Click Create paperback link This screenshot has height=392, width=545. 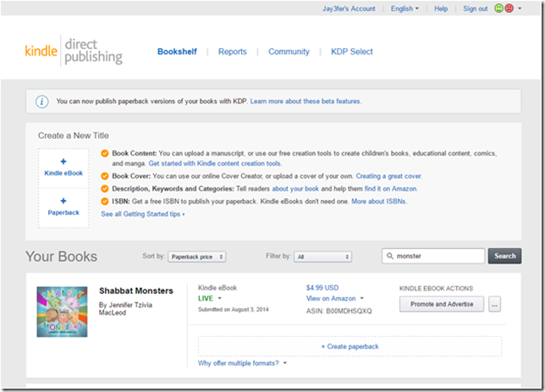[x=350, y=346]
